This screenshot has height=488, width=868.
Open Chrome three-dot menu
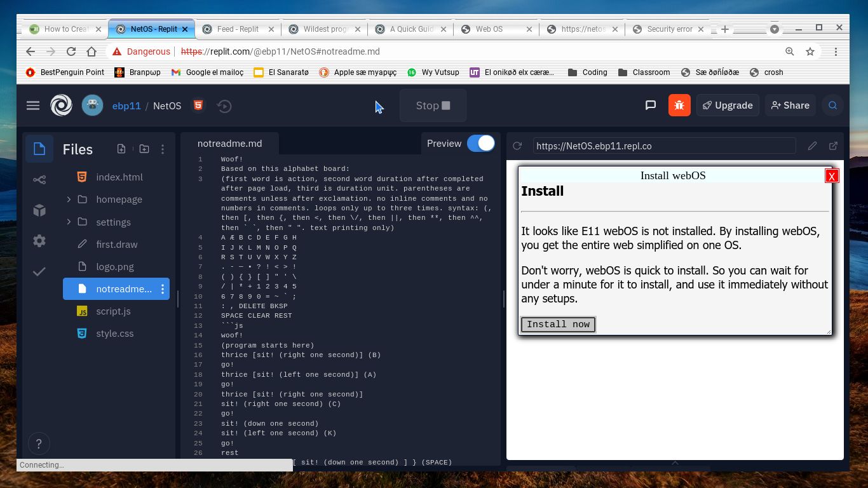836,51
